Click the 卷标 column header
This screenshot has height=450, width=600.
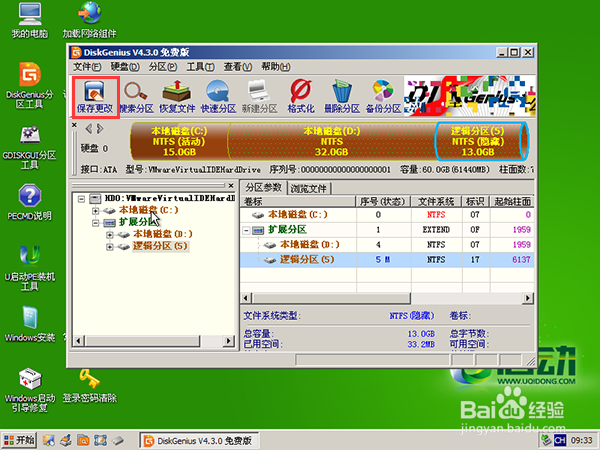[x=298, y=201]
